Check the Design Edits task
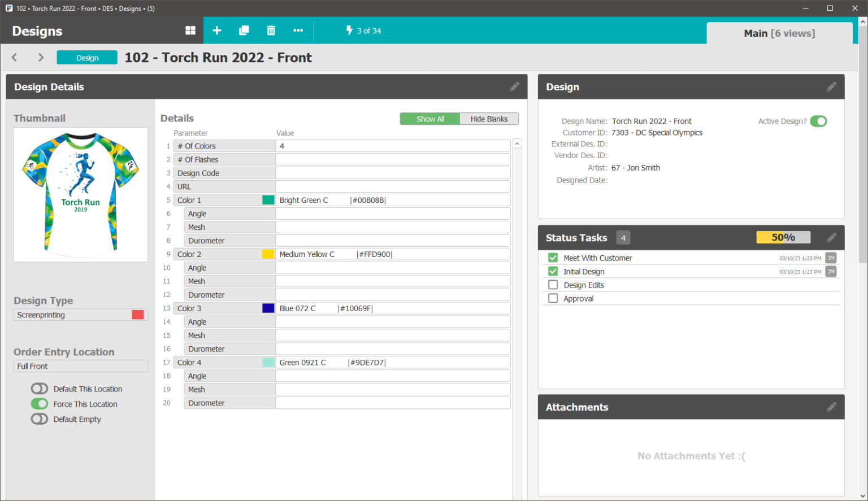This screenshot has height=501, width=868. [x=553, y=285]
